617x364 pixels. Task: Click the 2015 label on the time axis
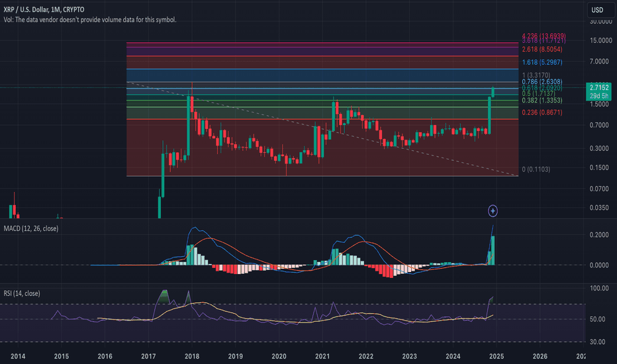pyautogui.click(x=62, y=356)
